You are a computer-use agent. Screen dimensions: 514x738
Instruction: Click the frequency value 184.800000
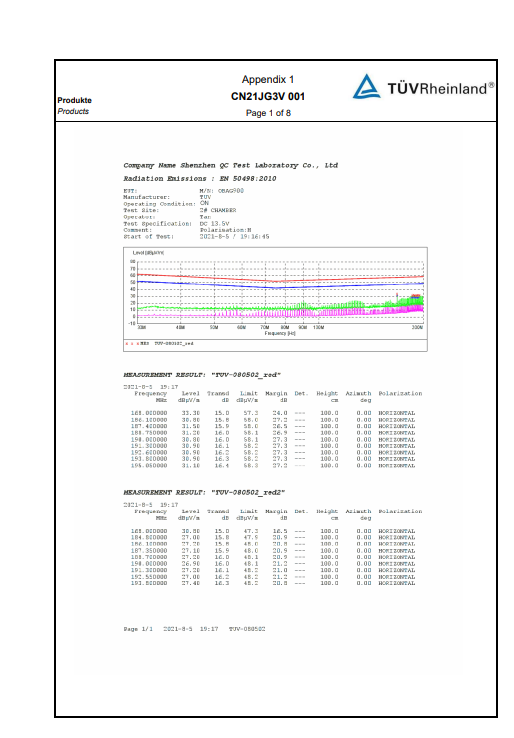[x=149, y=537]
